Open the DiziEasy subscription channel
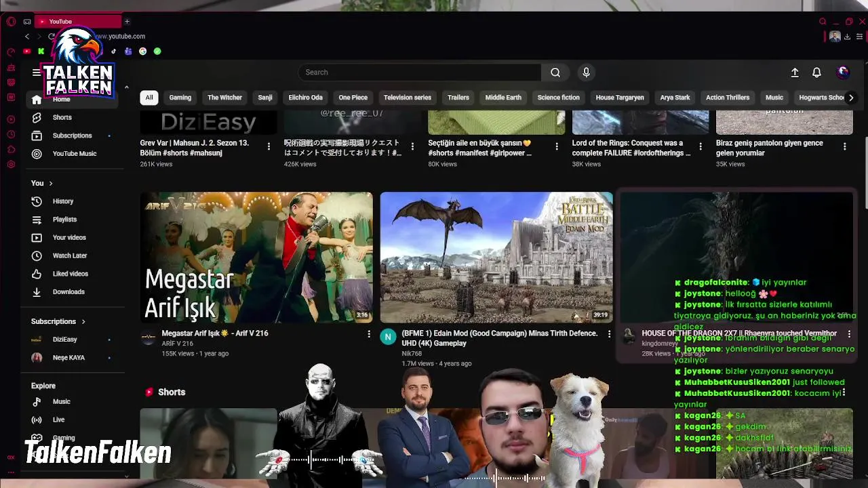 point(73,340)
